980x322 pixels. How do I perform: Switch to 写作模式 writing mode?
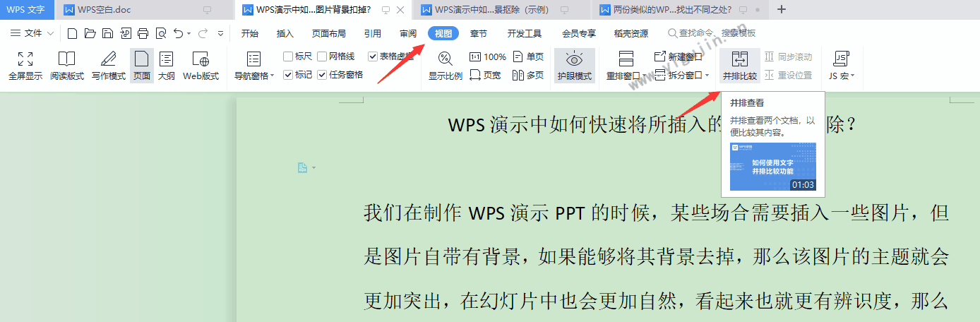point(109,66)
